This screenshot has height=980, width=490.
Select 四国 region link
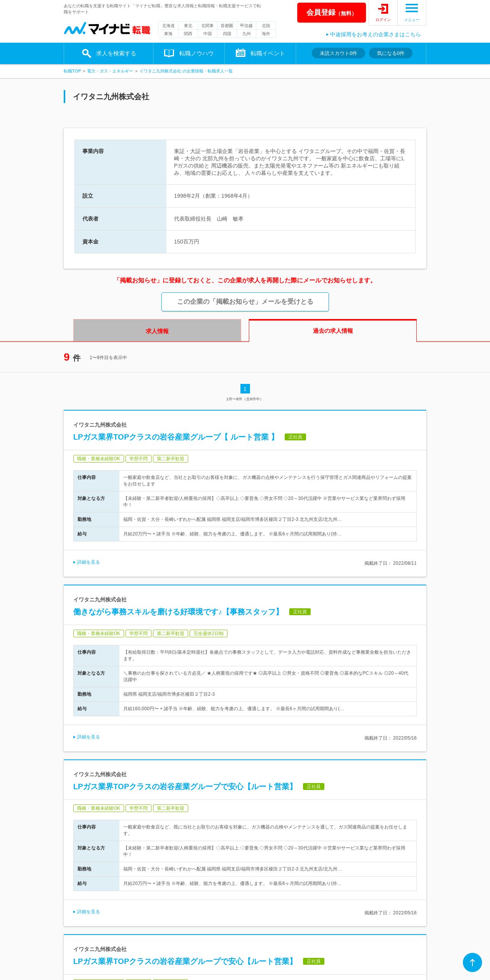pos(227,34)
